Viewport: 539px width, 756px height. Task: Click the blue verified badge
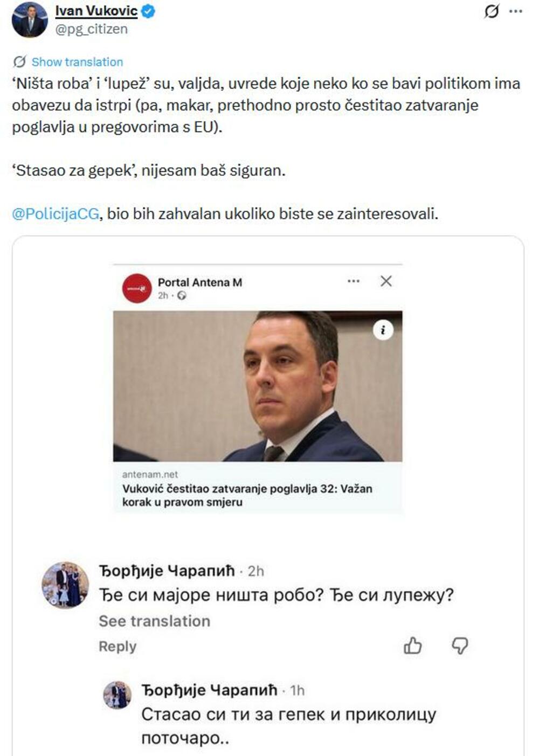click(148, 11)
